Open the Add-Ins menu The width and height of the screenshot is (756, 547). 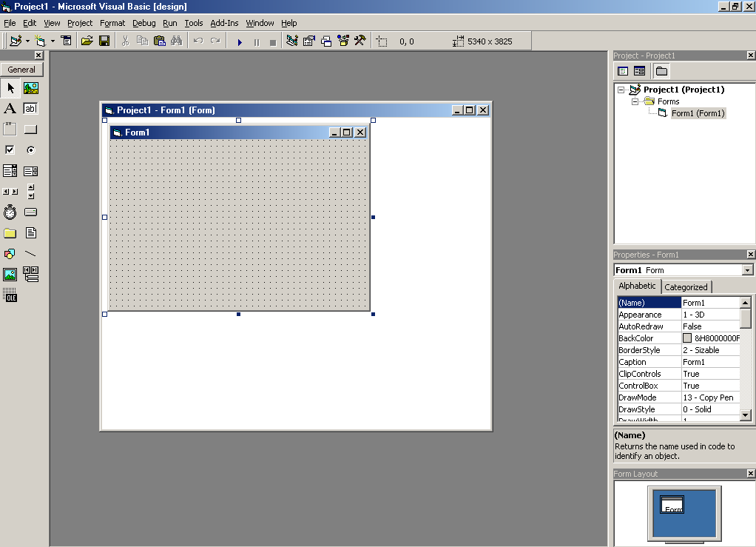(x=224, y=23)
